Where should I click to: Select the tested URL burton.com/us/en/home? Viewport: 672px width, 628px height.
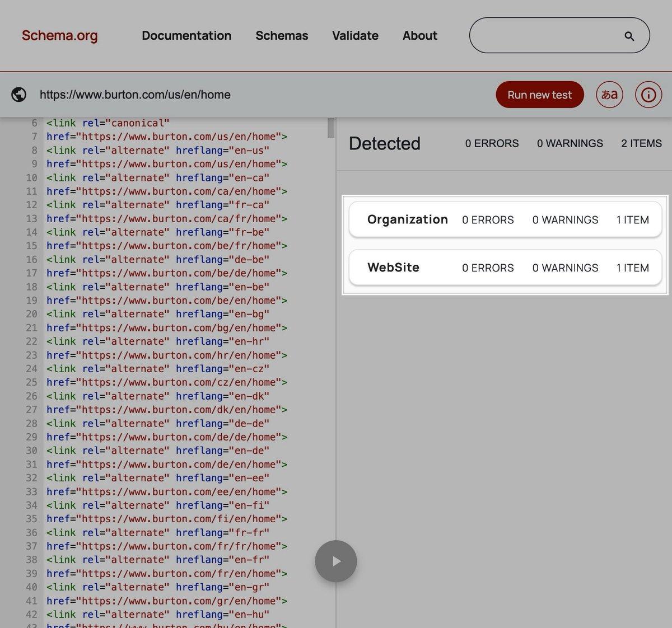[135, 95]
